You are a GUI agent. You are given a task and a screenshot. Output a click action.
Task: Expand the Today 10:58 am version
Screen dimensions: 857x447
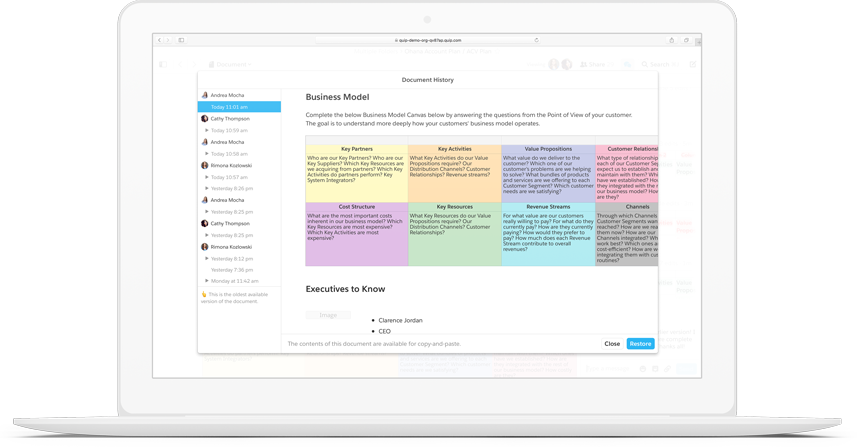[x=207, y=154]
